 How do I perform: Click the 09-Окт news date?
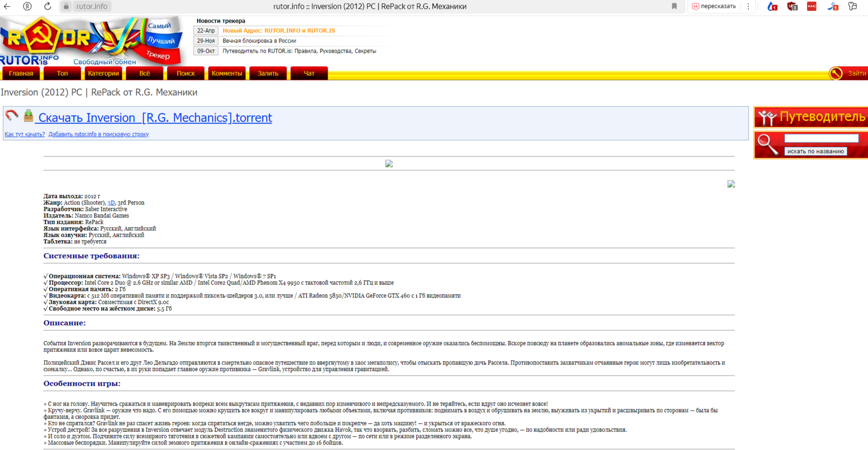(x=206, y=51)
